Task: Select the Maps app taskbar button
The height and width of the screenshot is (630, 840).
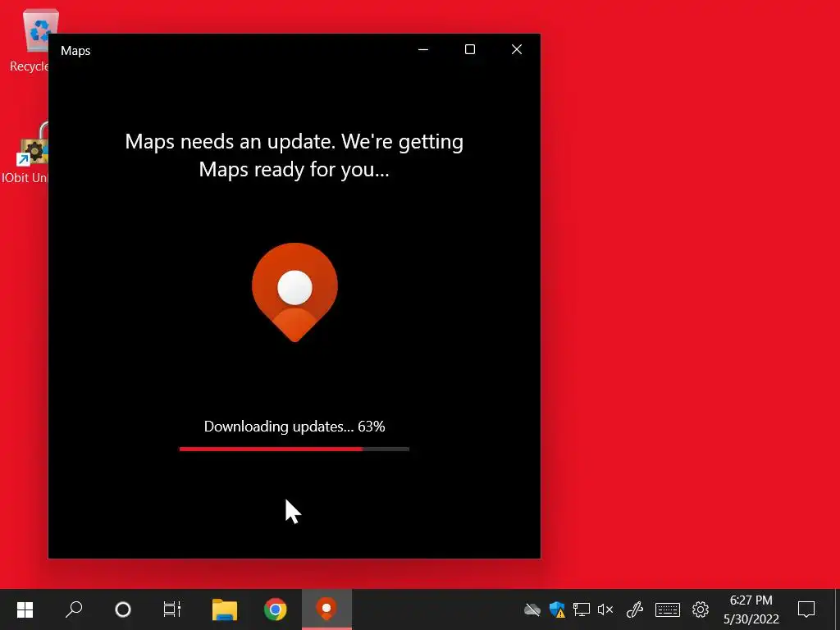Action: pyautogui.click(x=326, y=609)
